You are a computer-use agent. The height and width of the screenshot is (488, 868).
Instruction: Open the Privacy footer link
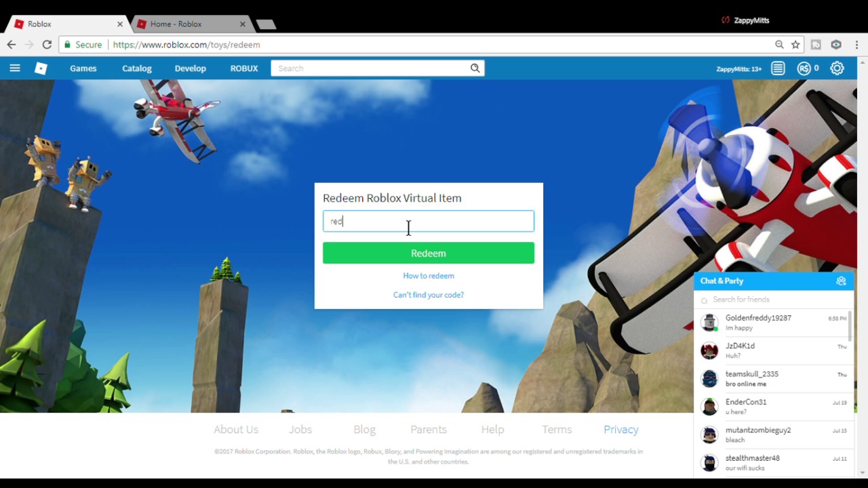621,429
